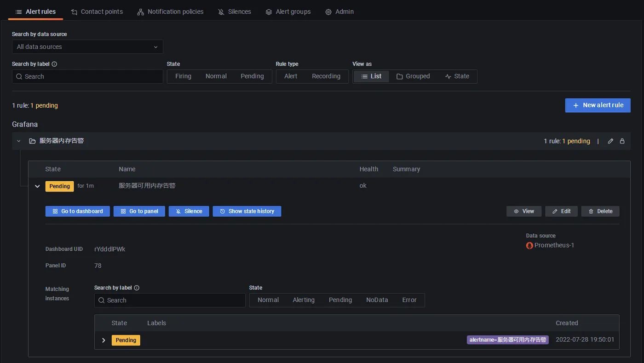Open the Admin tab
The width and height of the screenshot is (644, 363).
coord(339,12)
